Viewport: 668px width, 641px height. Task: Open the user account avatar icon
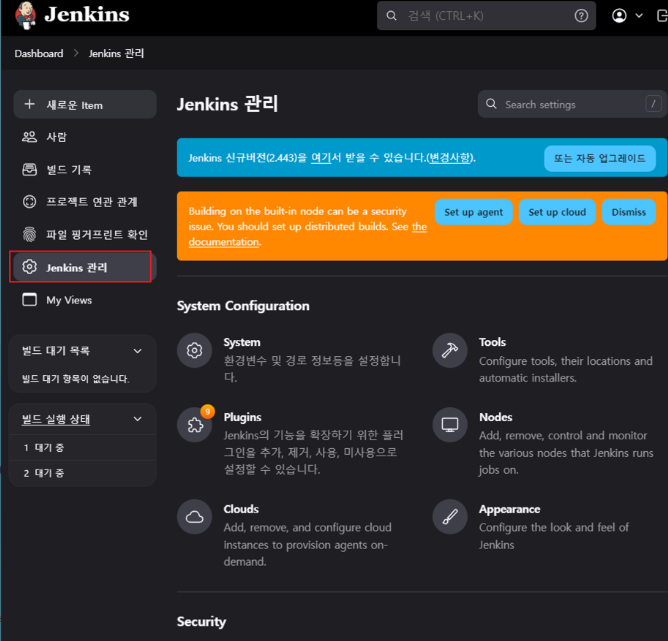point(619,16)
